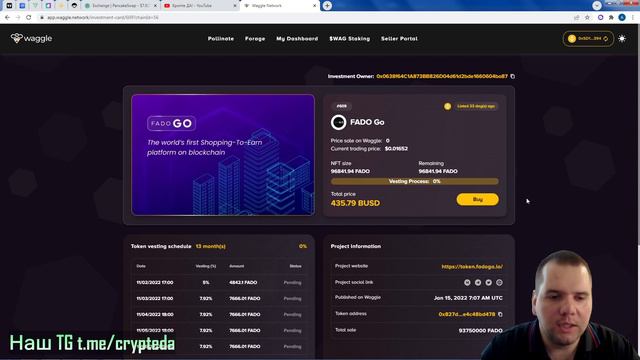This screenshot has width=640, height=360.
Task: Select the pinned tab with the black face icon
Action: coord(74,6)
